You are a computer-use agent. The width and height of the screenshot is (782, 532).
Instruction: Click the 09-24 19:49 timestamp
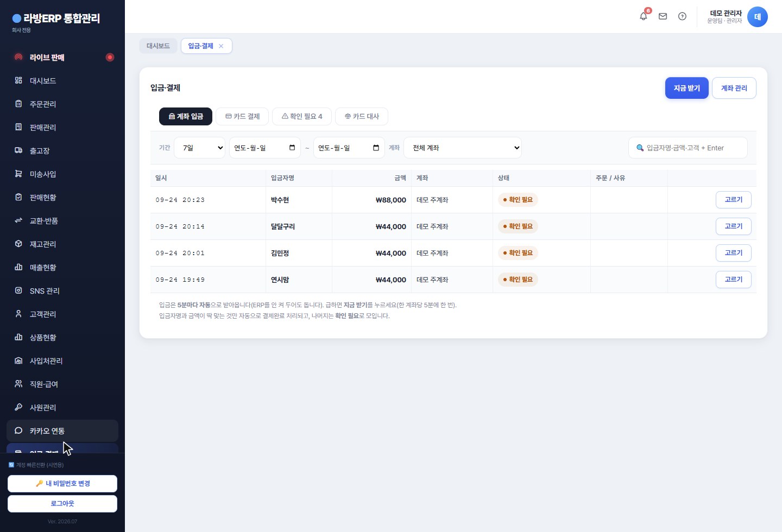point(180,280)
